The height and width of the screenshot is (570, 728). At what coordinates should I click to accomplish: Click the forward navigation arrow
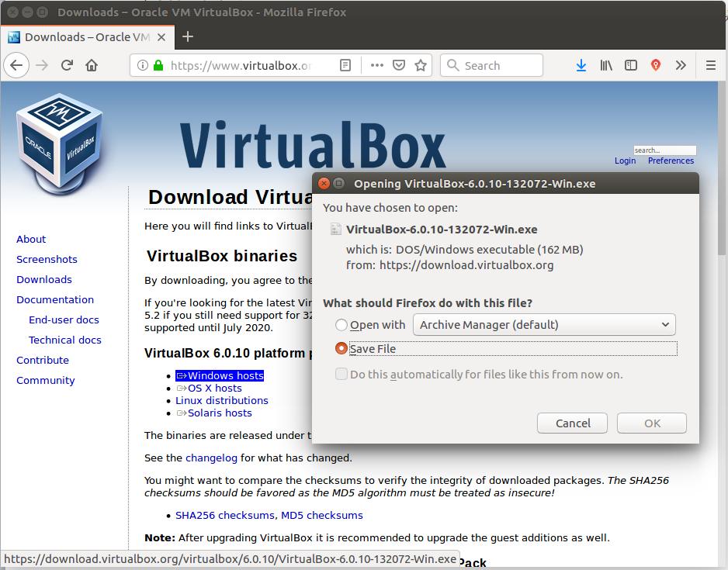(x=42, y=65)
